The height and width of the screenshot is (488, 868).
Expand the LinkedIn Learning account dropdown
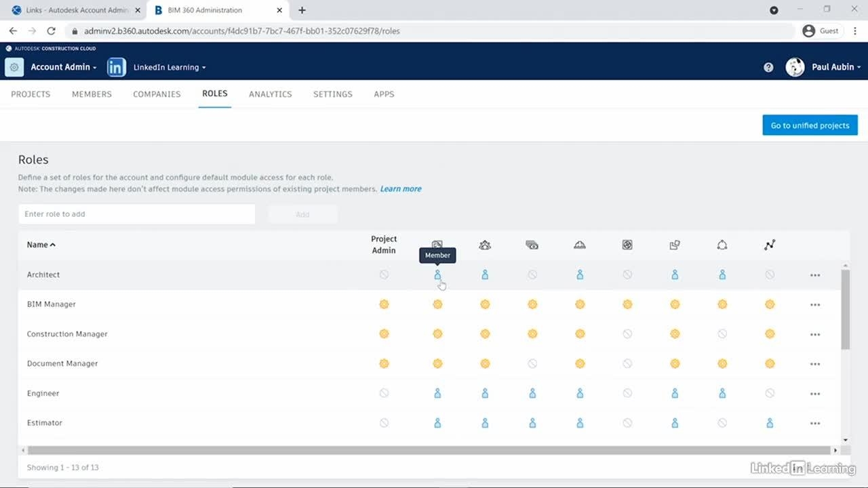click(170, 67)
